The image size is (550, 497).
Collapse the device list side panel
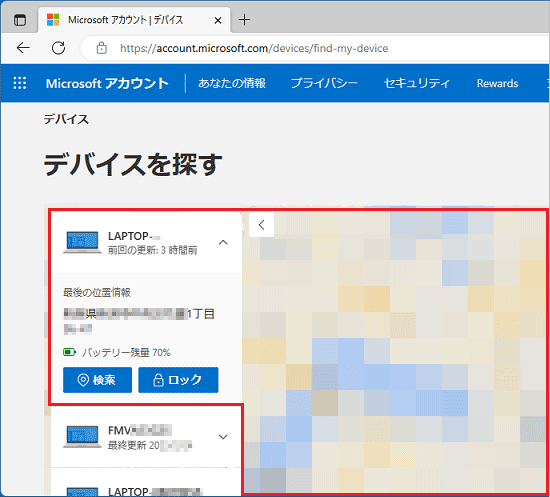pyautogui.click(x=261, y=225)
